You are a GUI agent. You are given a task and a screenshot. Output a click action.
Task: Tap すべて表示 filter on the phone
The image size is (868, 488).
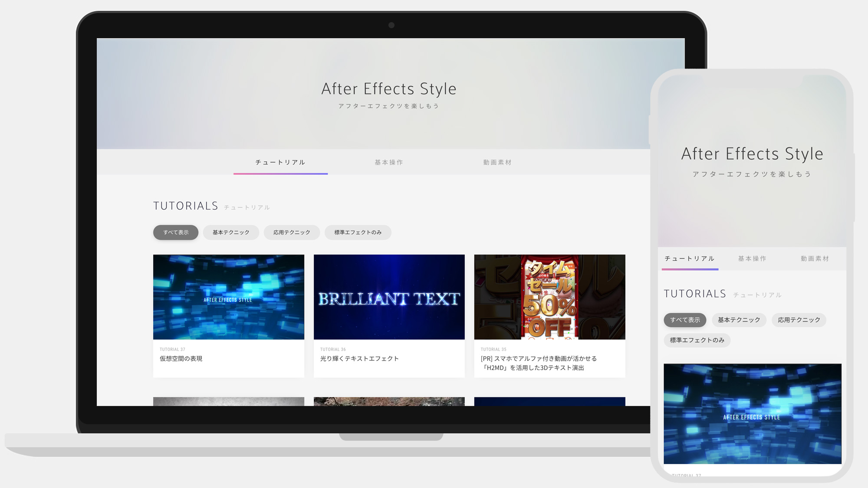point(685,320)
